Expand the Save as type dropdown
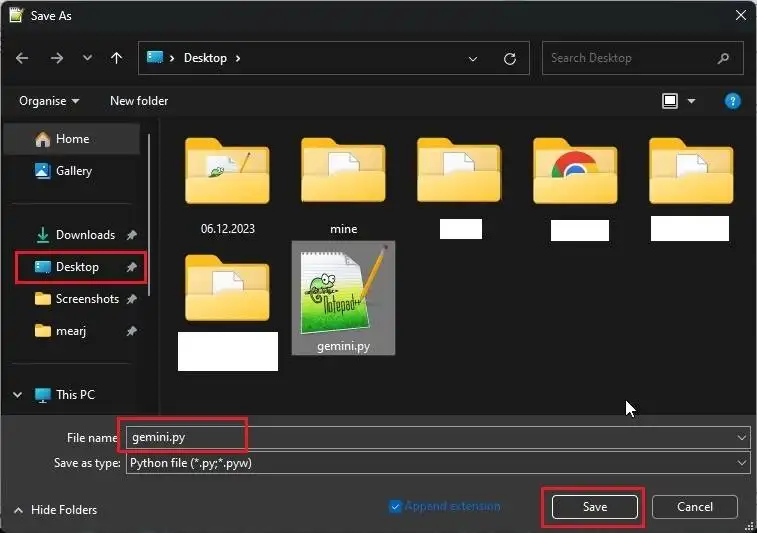757x533 pixels. coord(742,463)
